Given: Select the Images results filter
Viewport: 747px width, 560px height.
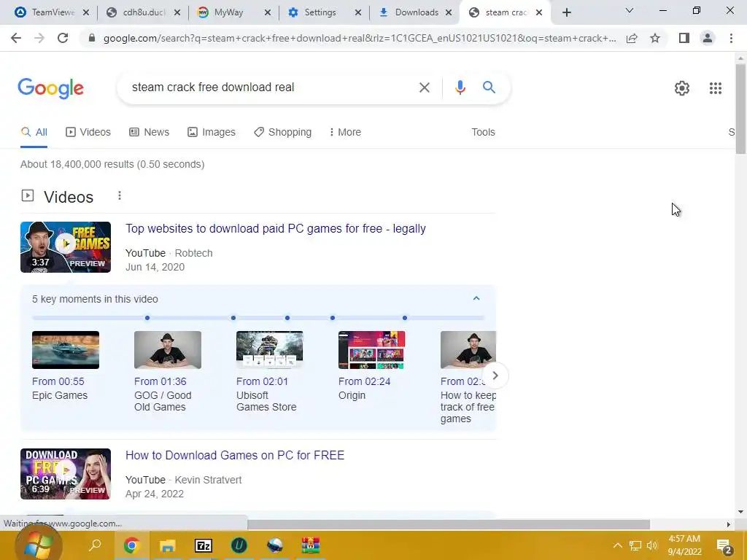Looking at the screenshot, I should tap(212, 133).
